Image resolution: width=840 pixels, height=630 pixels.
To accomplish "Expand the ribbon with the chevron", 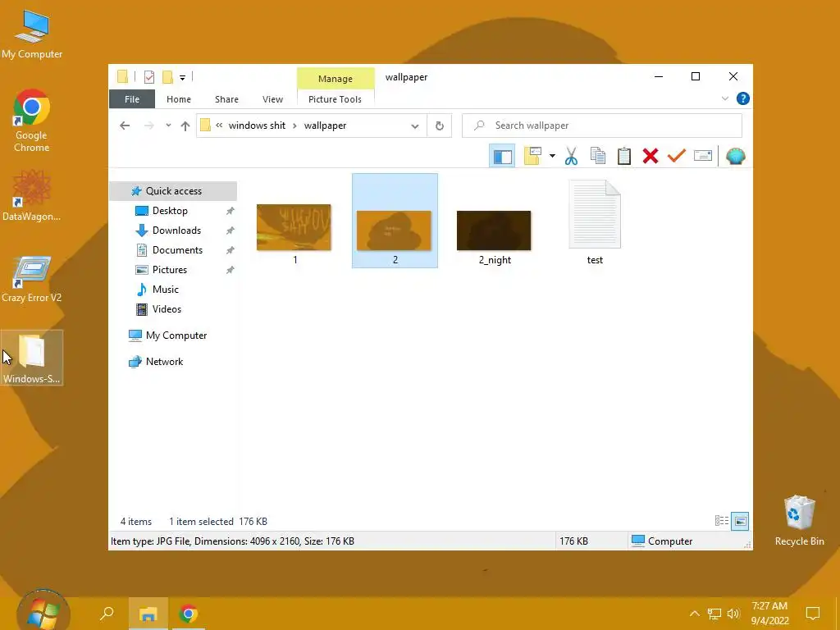I will click(x=725, y=98).
